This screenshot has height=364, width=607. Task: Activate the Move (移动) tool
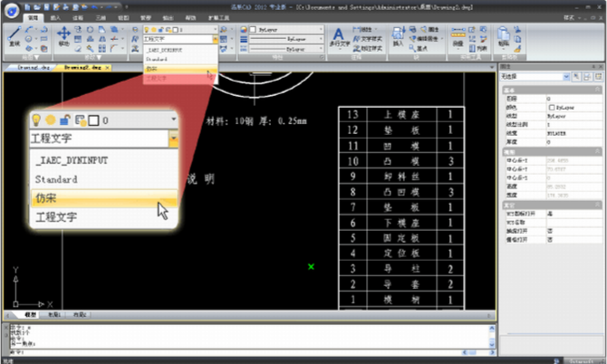click(64, 36)
